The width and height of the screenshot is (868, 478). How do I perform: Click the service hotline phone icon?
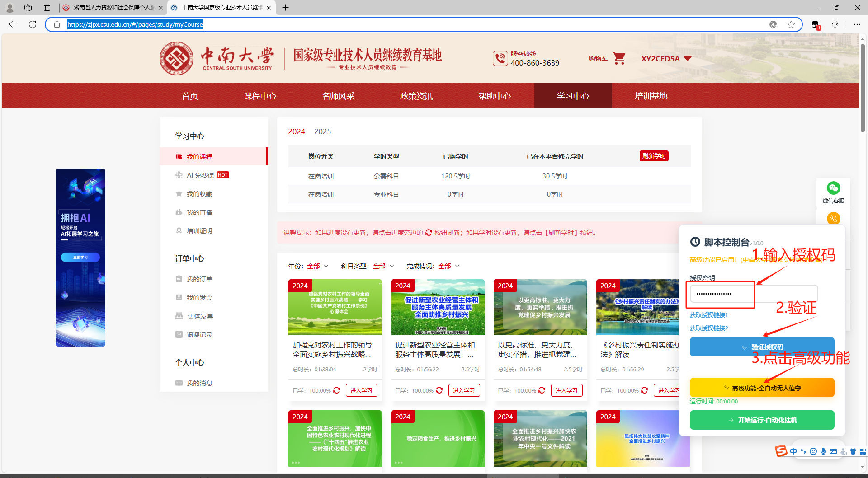(500, 58)
